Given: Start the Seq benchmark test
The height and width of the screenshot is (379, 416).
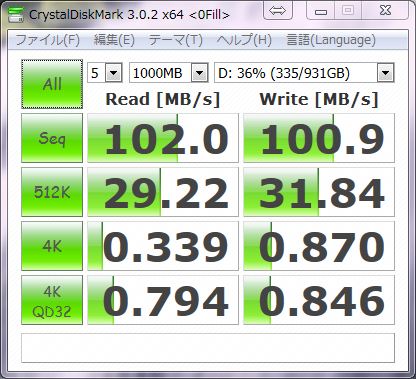Looking at the screenshot, I should pyautogui.click(x=52, y=138).
